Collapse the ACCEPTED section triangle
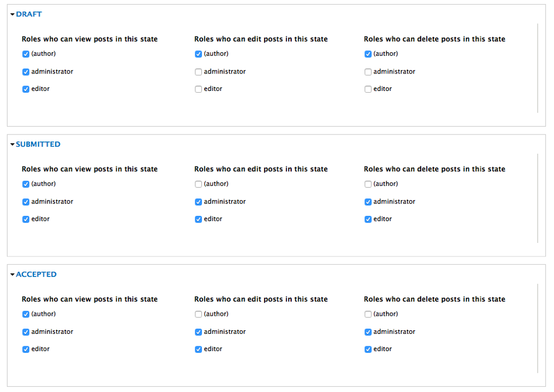Viewport: 554px width, 392px height. [x=12, y=275]
